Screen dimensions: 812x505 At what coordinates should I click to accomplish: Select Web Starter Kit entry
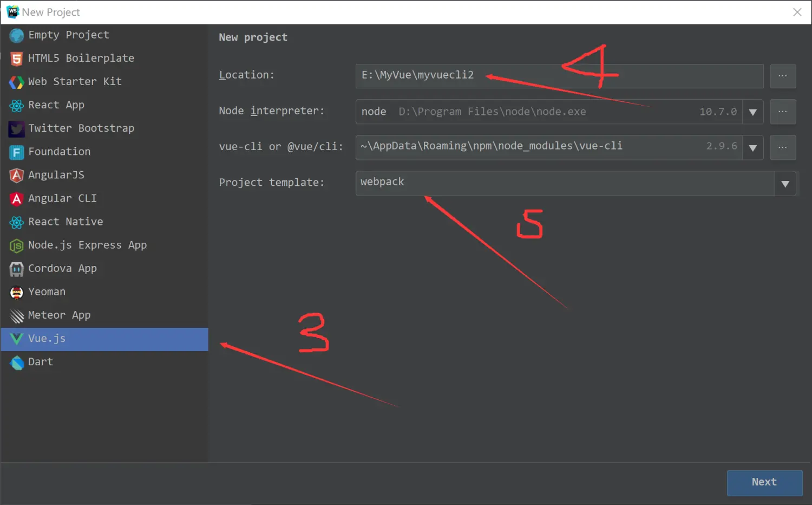pyautogui.click(x=104, y=82)
